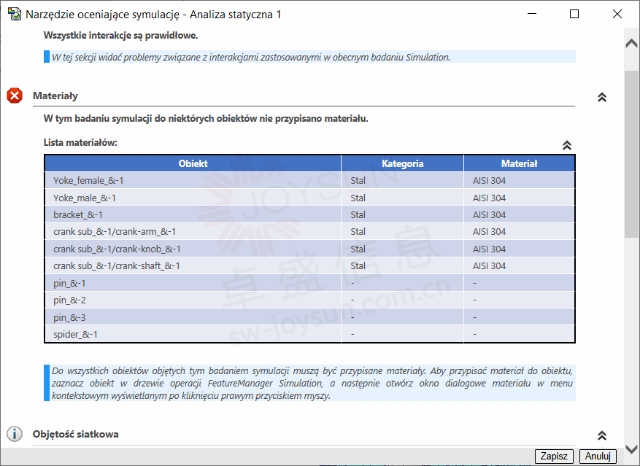Collapse the Materiały section
The width and height of the screenshot is (640, 466).
(602, 97)
